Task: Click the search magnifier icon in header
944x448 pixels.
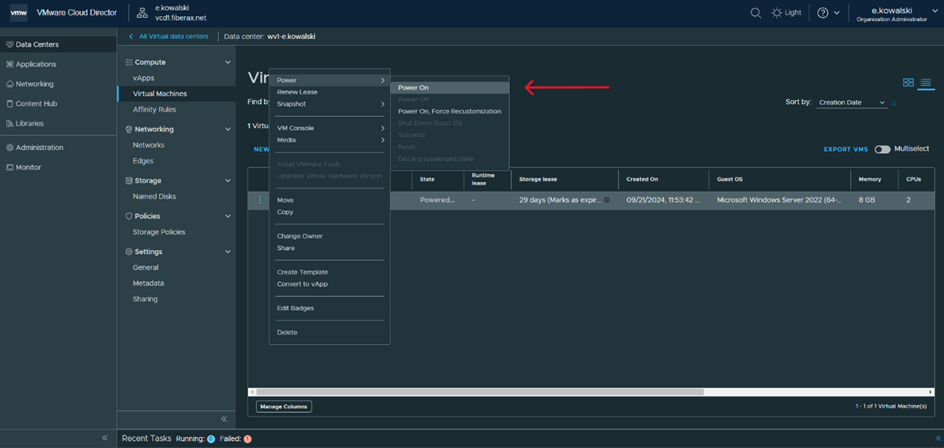Action: click(756, 13)
